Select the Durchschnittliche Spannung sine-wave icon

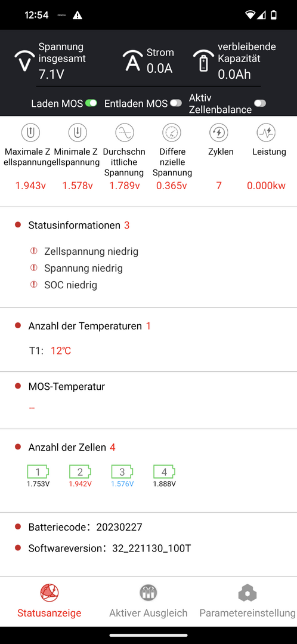124,133
